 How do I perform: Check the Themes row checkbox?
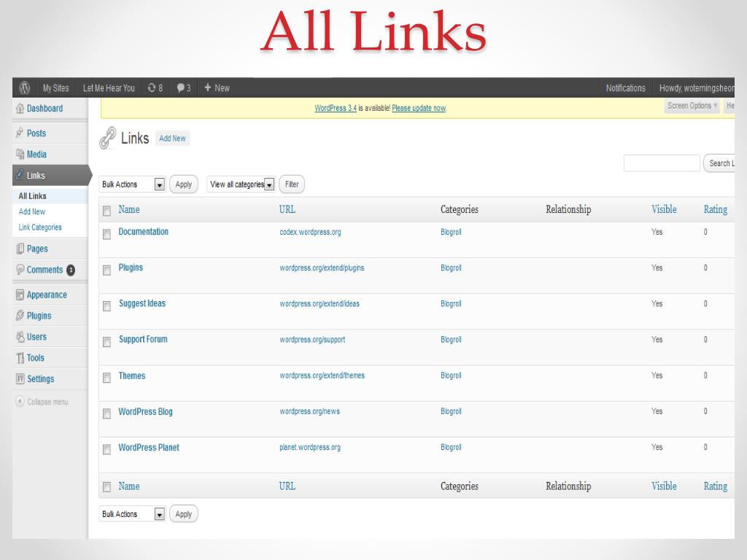(107, 378)
